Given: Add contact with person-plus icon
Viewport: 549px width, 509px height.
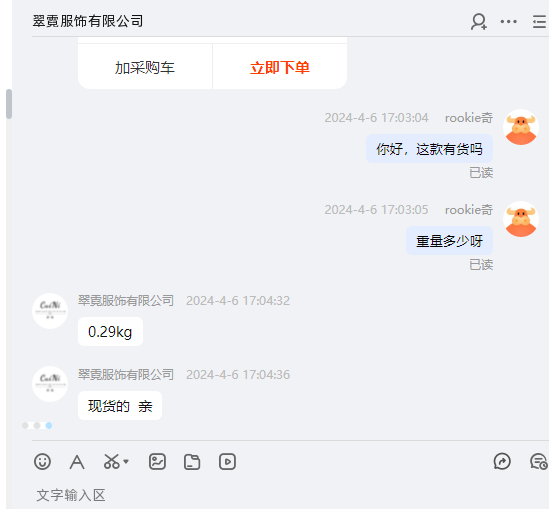Looking at the screenshot, I should (x=479, y=22).
